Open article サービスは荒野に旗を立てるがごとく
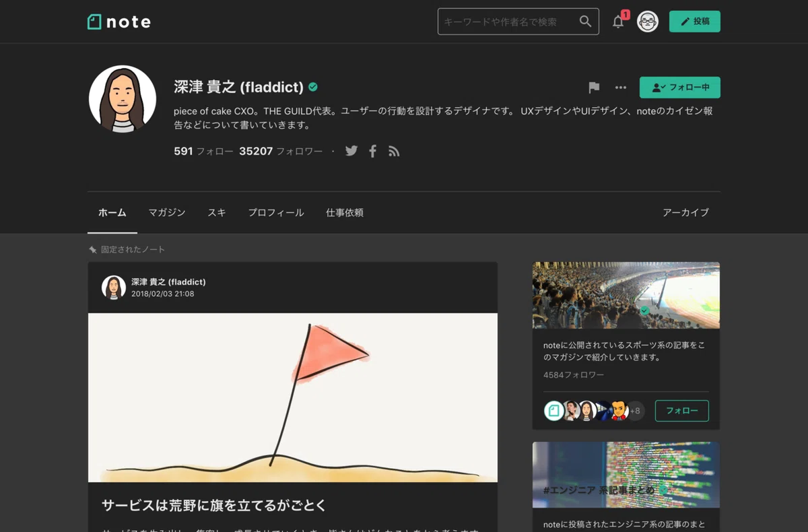This screenshot has width=808, height=532. pos(214,505)
